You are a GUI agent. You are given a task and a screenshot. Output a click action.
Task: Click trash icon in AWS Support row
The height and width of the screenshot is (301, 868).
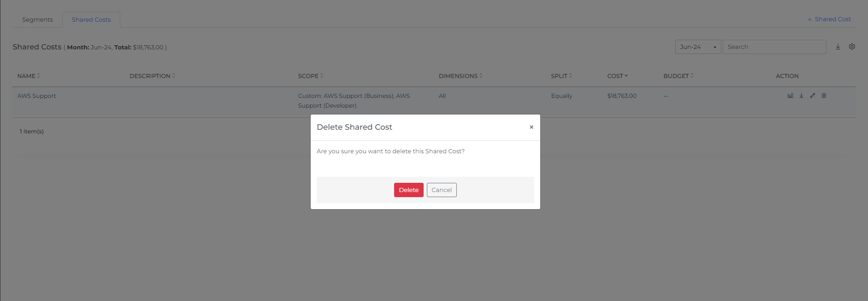click(824, 96)
